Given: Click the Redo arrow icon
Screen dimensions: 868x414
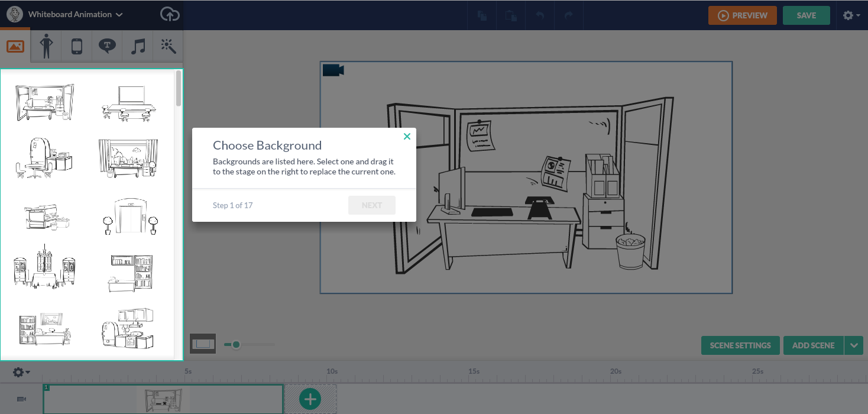Looking at the screenshot, I should click(x=569, y=15).
